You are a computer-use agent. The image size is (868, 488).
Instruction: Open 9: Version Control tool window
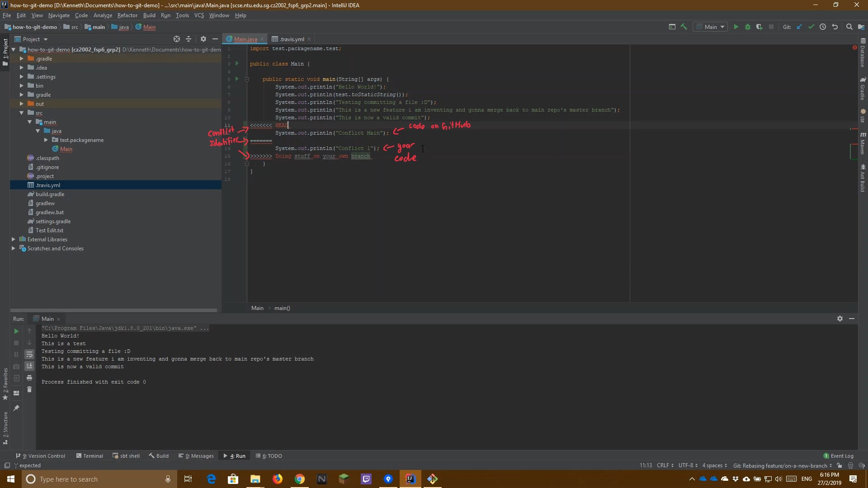[41, 456]
